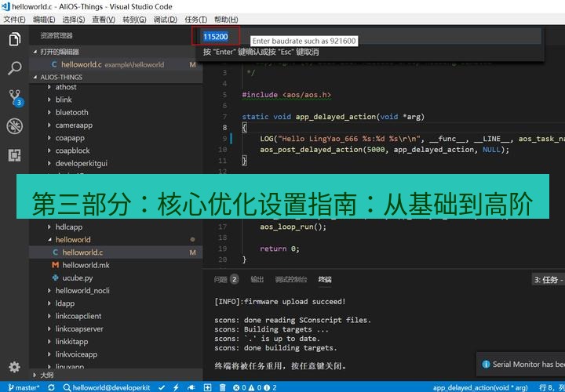Open the Manage gear menu
The height and width of the screenshot is (392, 565).
pyautogui.click(x=14, y=367)
